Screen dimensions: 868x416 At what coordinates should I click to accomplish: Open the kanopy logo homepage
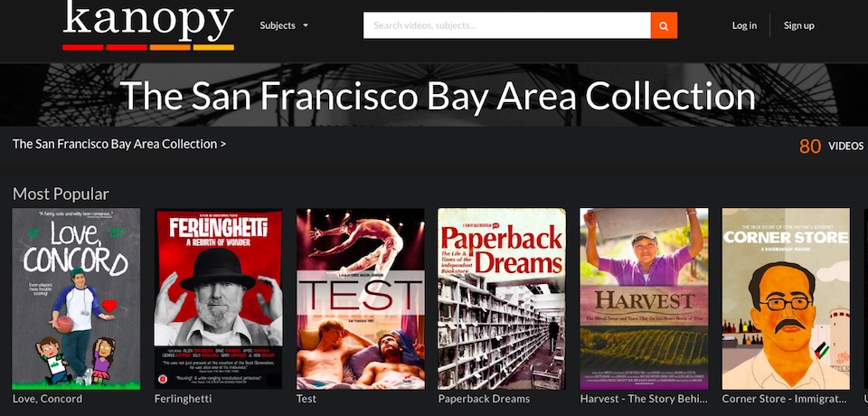point(148,25)
